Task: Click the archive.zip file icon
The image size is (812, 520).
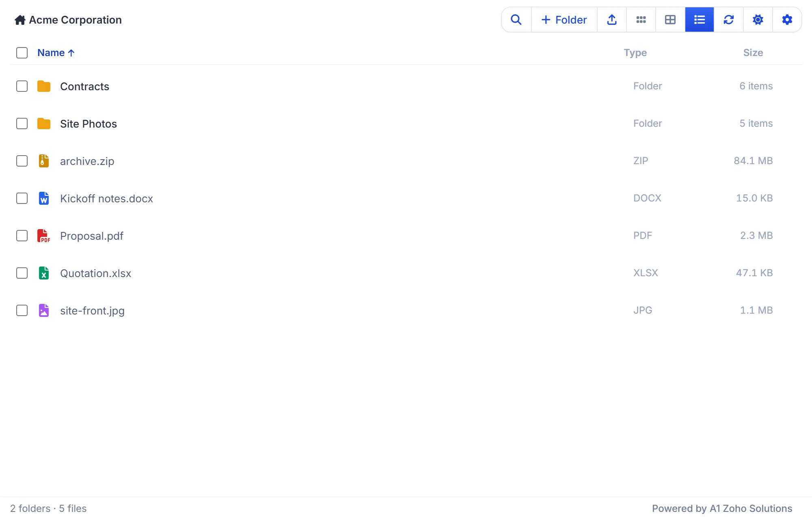Action: pyautogui.click(x=44, y=161)
